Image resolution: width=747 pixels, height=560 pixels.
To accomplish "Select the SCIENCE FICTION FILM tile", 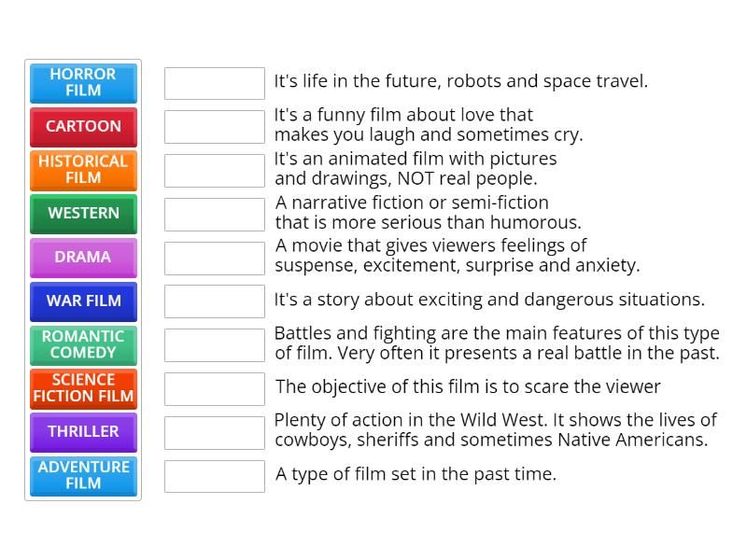I will click(x=82, y=388).
